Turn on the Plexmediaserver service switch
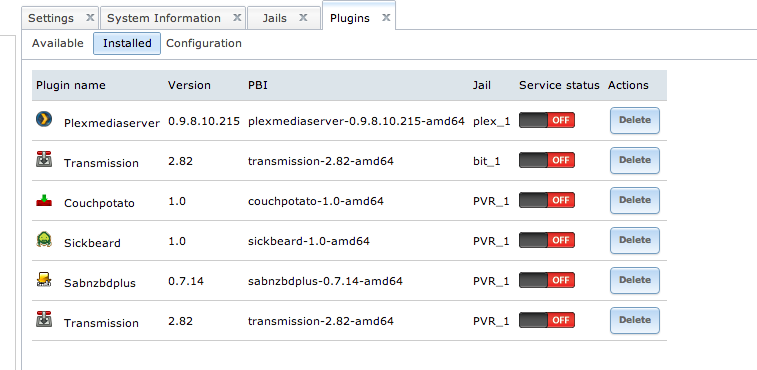This screenshot has height=370, width=757. click(547, 120)
